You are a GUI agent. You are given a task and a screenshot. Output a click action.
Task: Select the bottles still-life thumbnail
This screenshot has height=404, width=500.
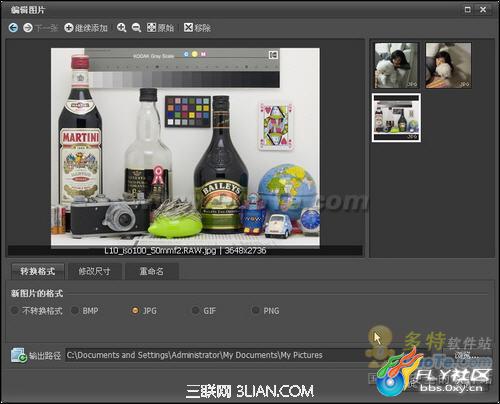pyautogui.click(x=396, y=118)
